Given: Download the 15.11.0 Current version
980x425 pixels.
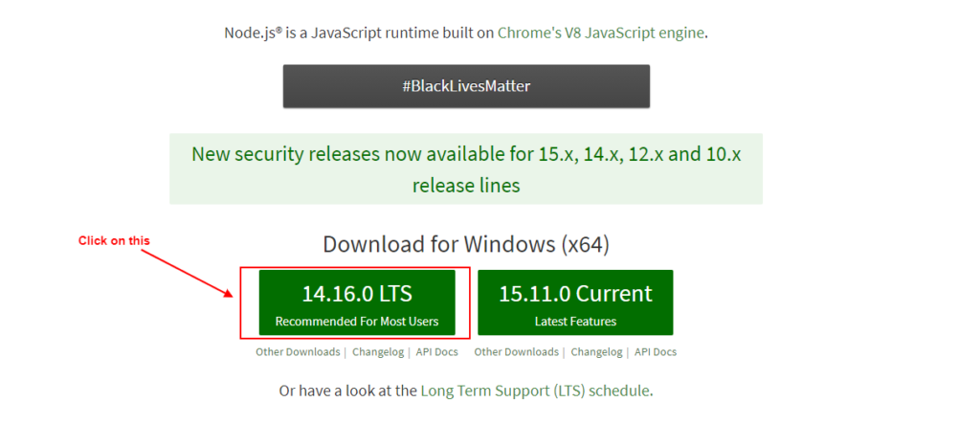Looking at the screenshot, I should tap(575, 302).
